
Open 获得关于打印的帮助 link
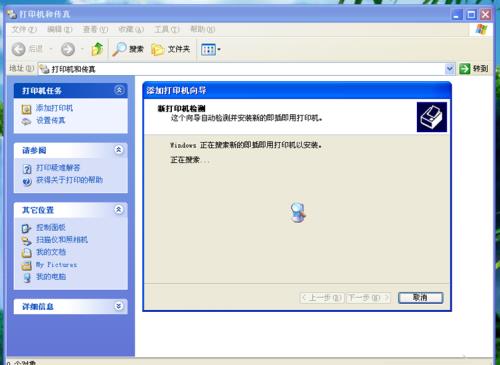click(69, 180)
